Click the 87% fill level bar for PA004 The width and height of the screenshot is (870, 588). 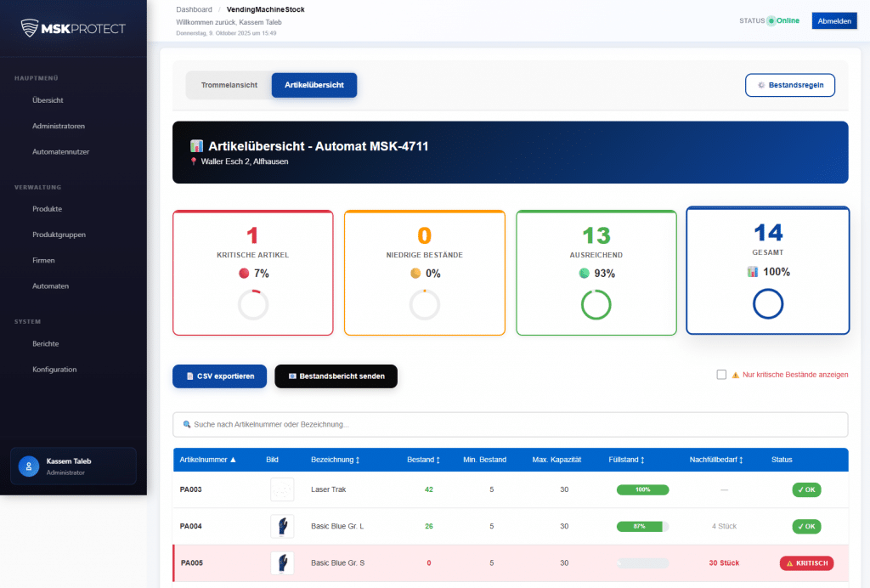642,526
